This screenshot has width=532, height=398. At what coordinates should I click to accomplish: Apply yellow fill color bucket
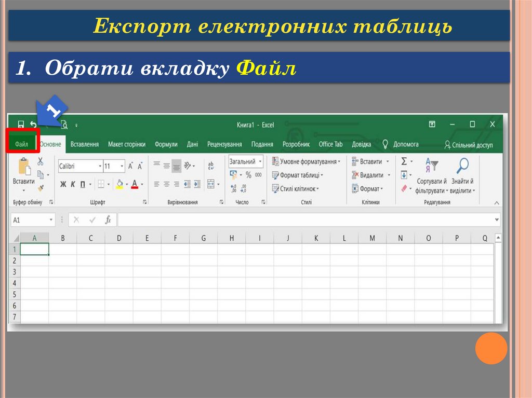119,184
